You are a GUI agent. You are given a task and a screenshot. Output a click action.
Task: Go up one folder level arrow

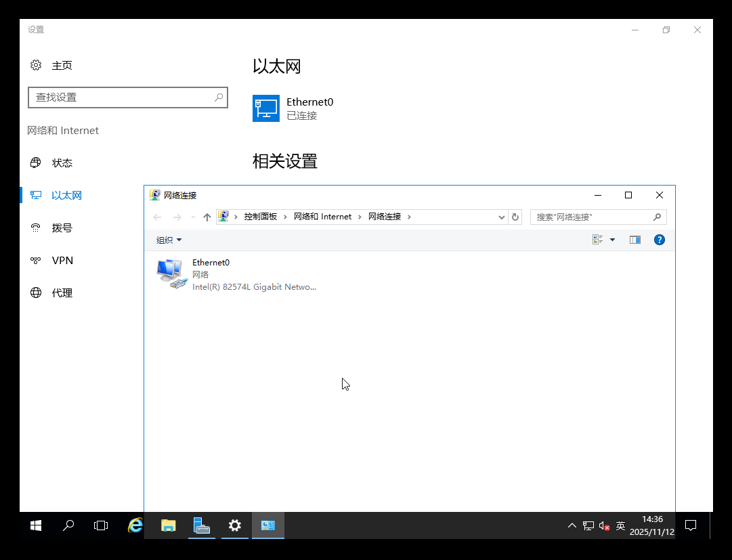[207, 217]
